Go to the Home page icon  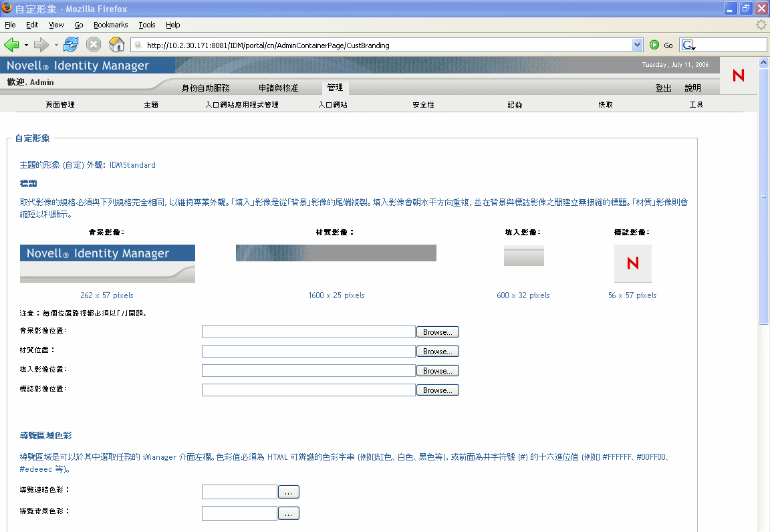(x=116, y=45)
